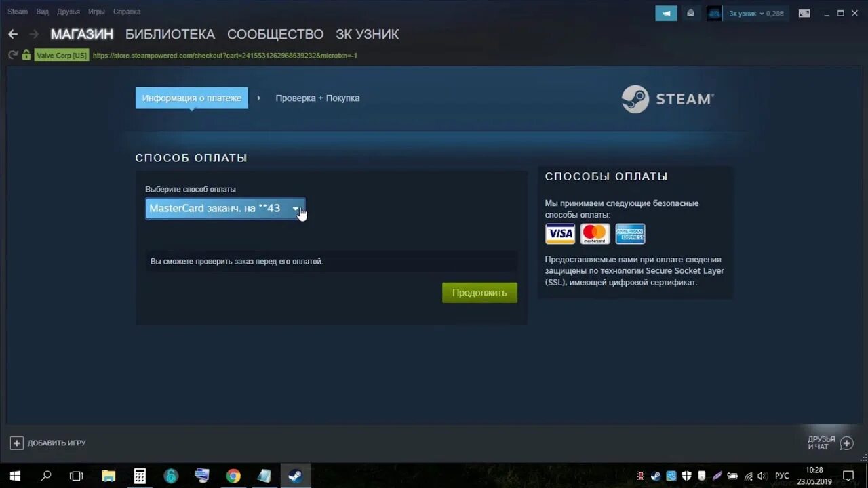The image size is (868, 488).
Task: Click the MasterCard logo
Action: tap(595, 234)
